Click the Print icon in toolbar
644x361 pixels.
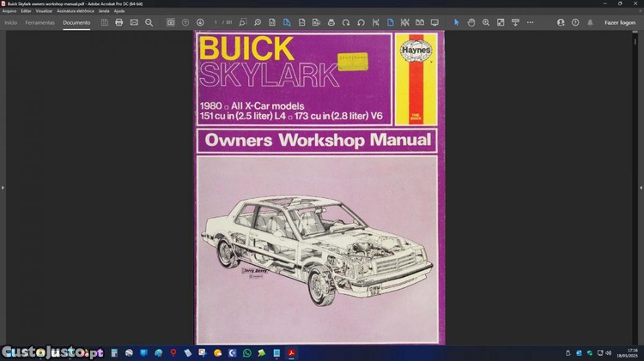[x=118, y=22]
